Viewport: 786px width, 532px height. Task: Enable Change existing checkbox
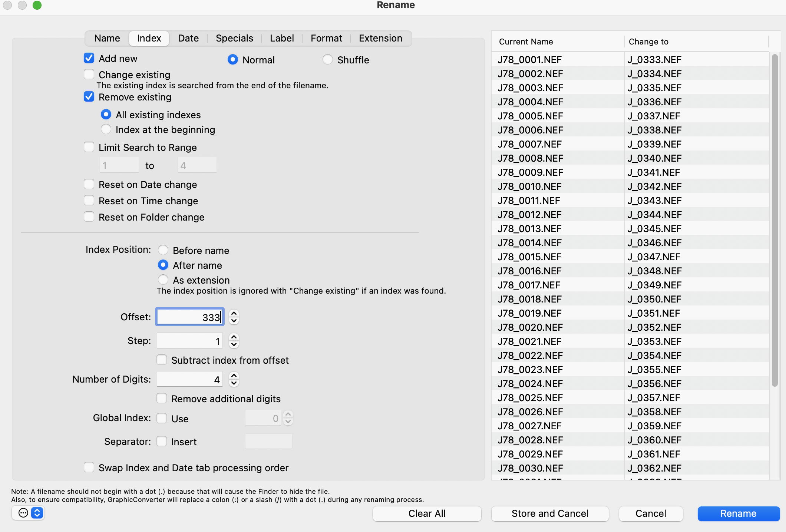point(89,74)
